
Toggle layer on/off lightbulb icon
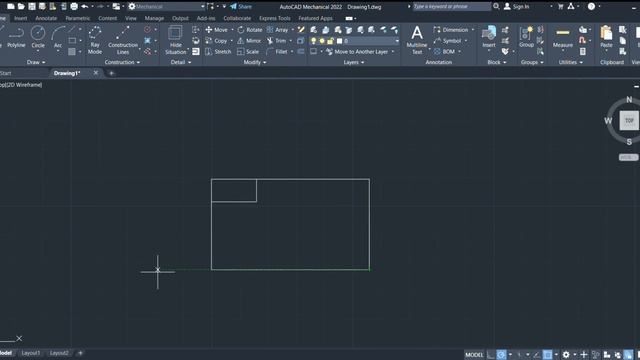pyautogui.click(x=313, y=41)
